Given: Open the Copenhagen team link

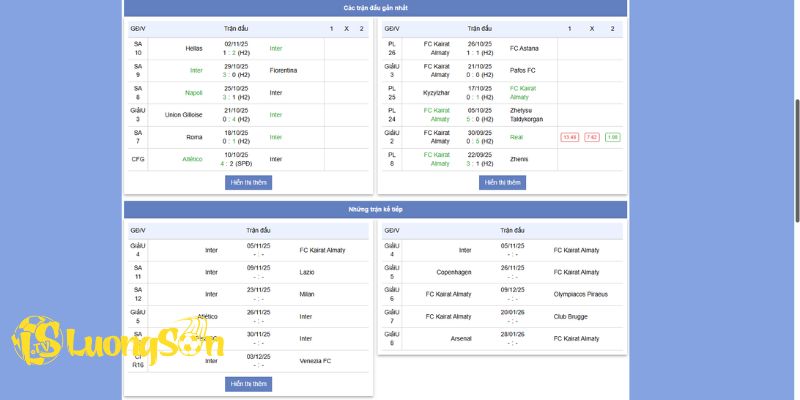Looking at the screenshot, I should coord(453,272).
